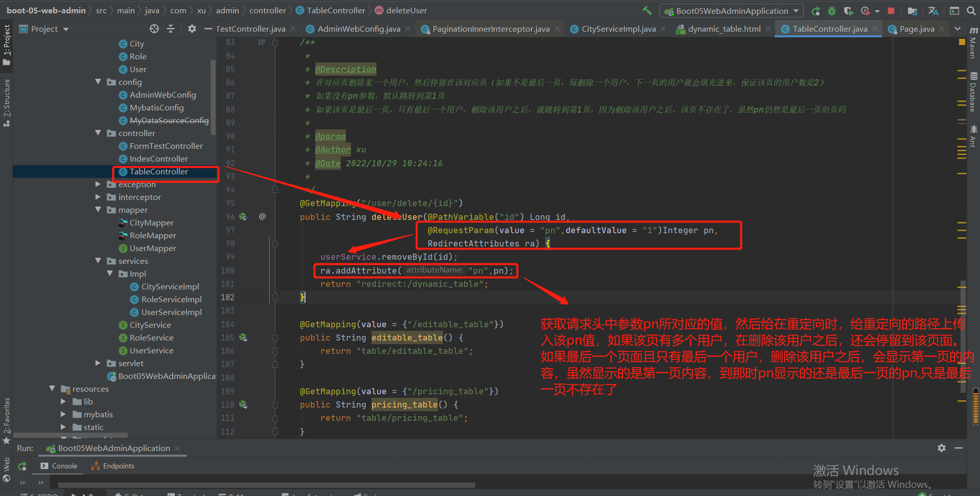Switch to PaginationInnerInterceptor.java tab

tap(491, 29)
